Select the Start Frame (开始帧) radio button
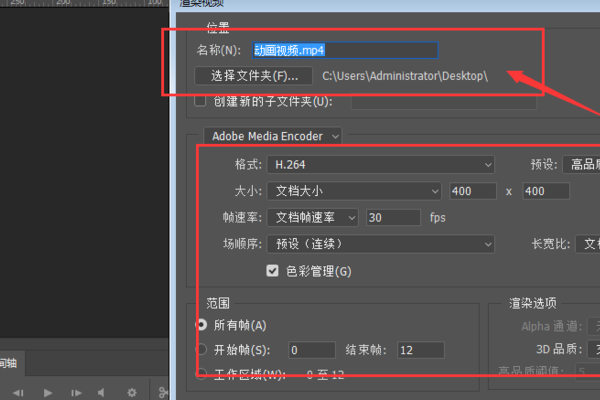Viewport: 600px width, 400px height. click(x=201, y=349)
